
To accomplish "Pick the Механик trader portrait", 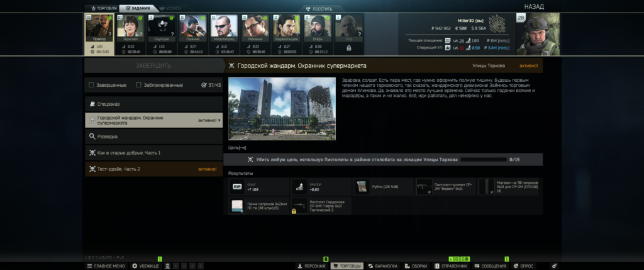I will coord(255,28).
